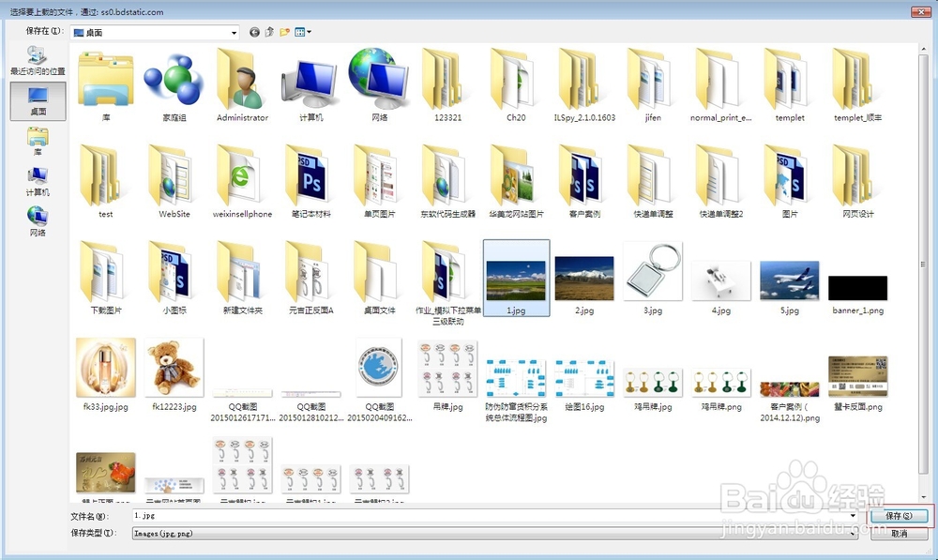Select the 作业_模拟下拉菜单三级联动 folder
Image resolution: width=938 pixels, height=560 pixels.
447,283
